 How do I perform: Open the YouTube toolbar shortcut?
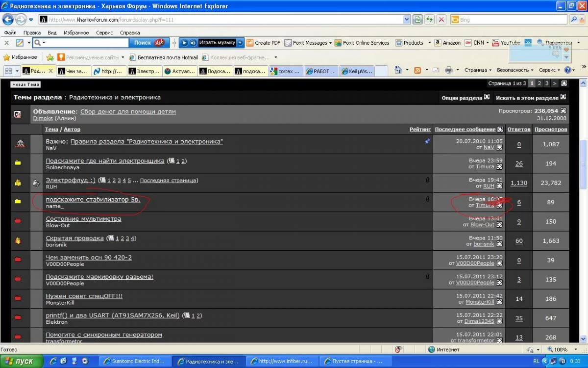click(x=506, y=43)
